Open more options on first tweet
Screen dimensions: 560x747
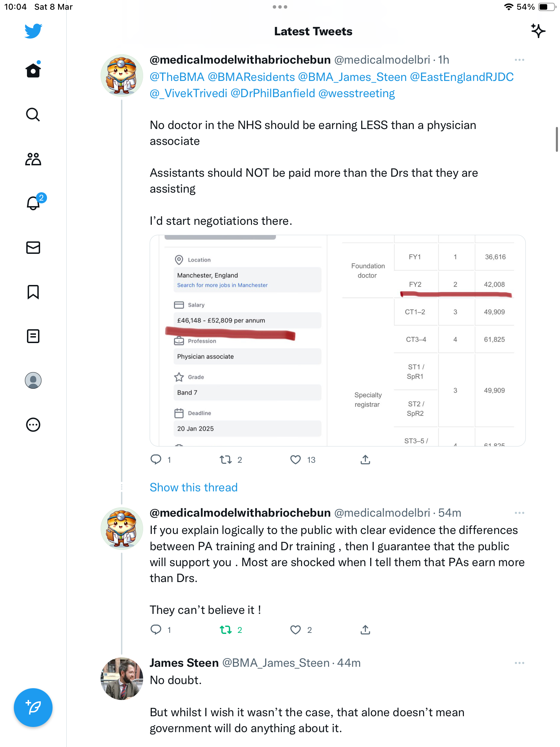tap(519, 60)
